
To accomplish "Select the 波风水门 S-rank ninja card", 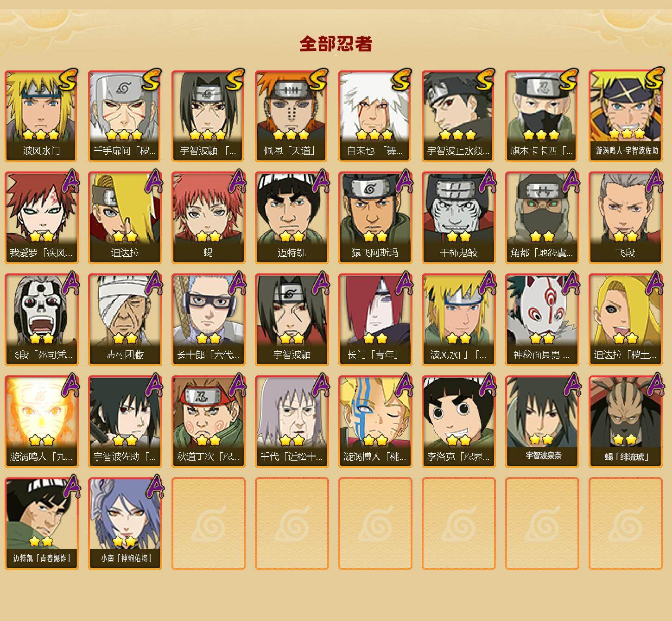I will coord(41,116).
